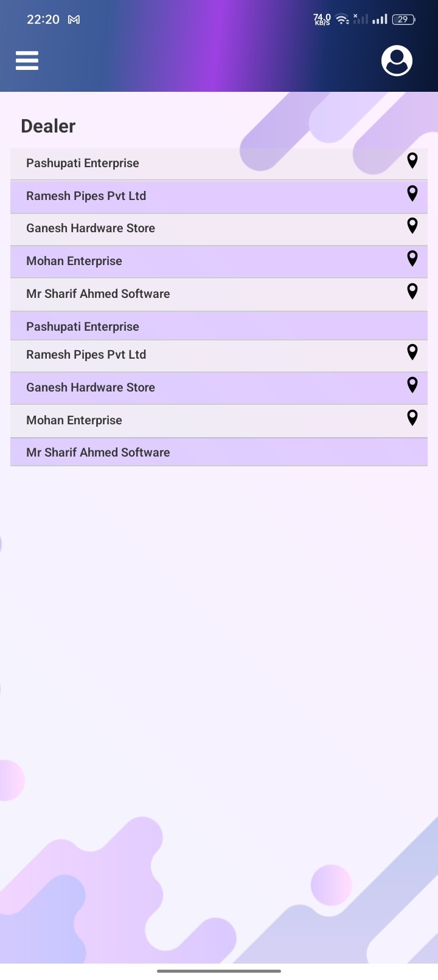Open map pin in purple Ganesh Hardware row

click(412, 385)
